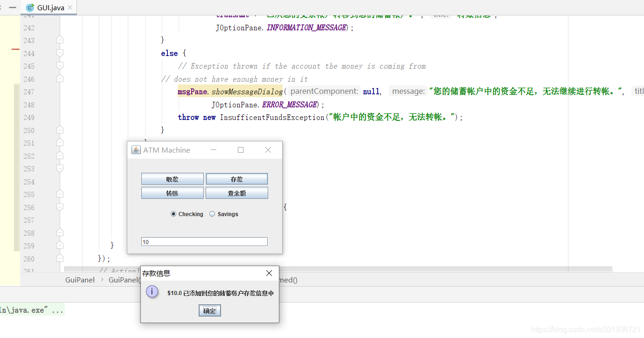Fold the comment starting at line 245
644x338 pixels.
coord(60,66)
